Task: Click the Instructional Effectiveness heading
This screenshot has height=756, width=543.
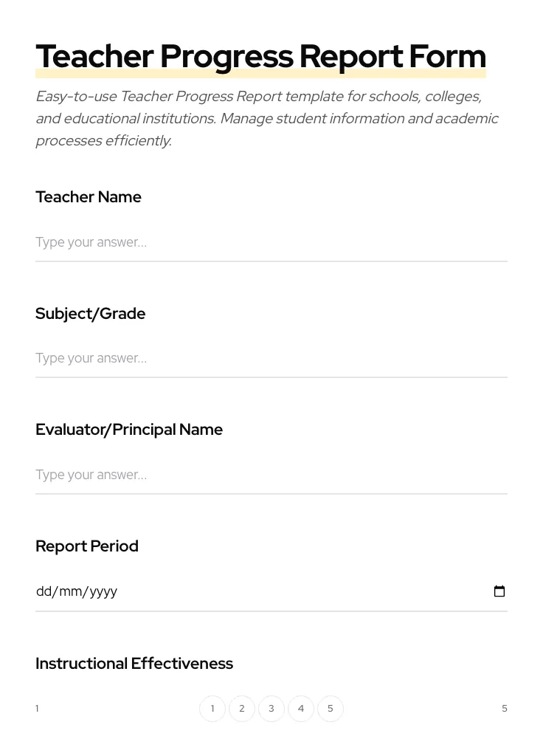Action: pyautogui.click(x=134, y=663)
